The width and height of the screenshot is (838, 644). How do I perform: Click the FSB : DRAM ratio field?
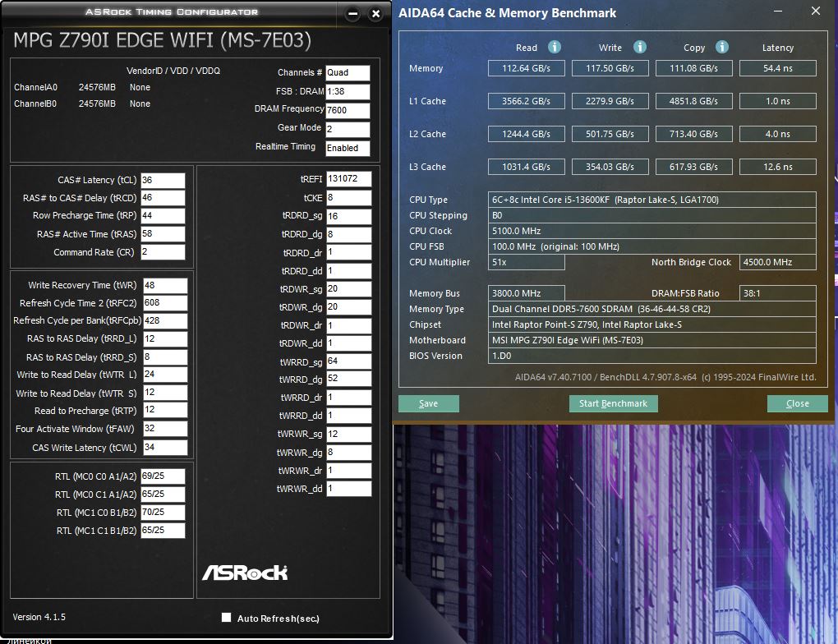click(x=348, y=91)
